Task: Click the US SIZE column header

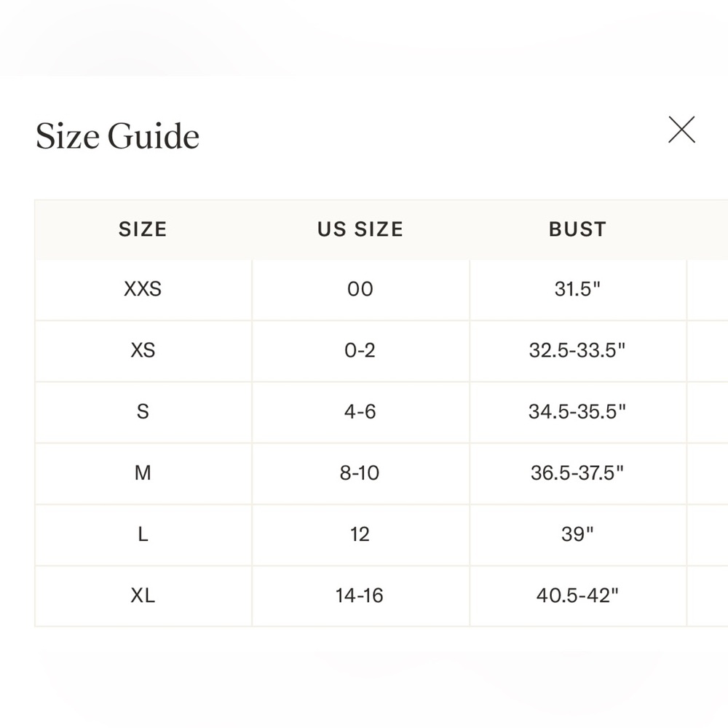Action: point(360,229)
